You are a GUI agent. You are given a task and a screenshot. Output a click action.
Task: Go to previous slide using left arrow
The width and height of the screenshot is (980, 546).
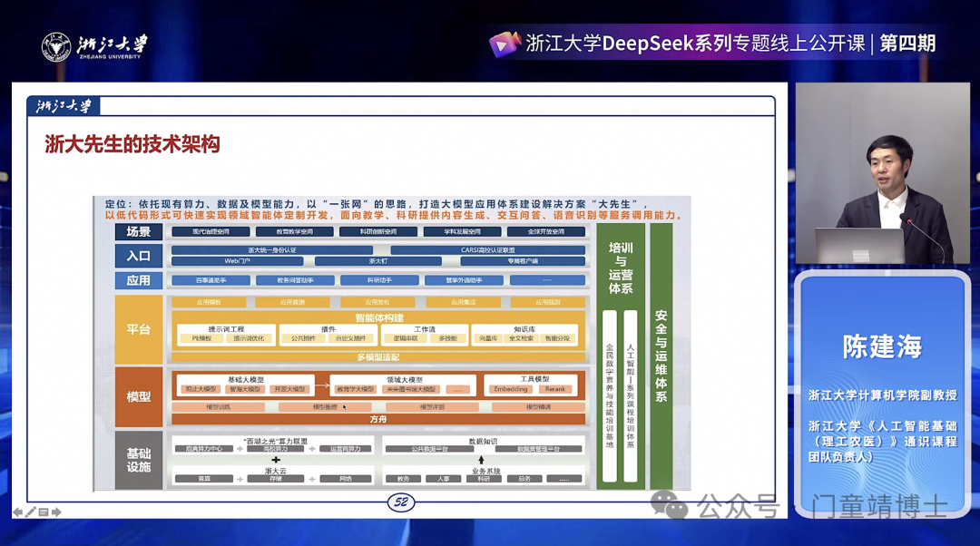tap(17, 512)
